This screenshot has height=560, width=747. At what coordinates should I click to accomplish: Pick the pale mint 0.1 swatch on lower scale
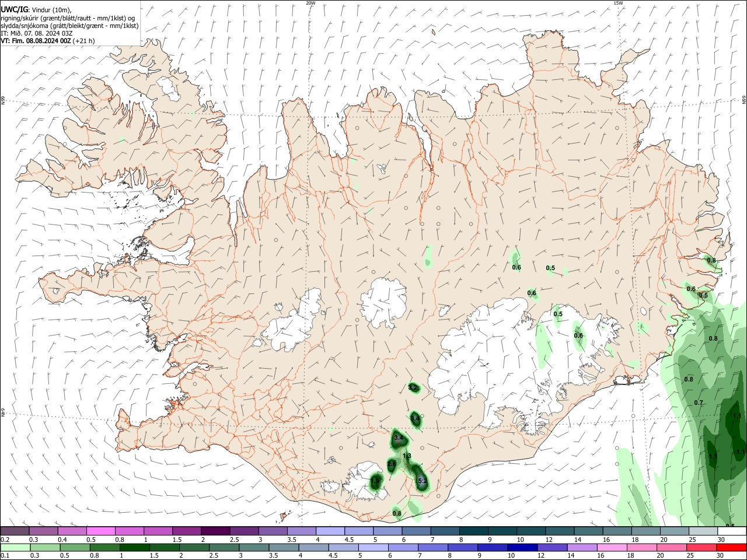point(15,548)
